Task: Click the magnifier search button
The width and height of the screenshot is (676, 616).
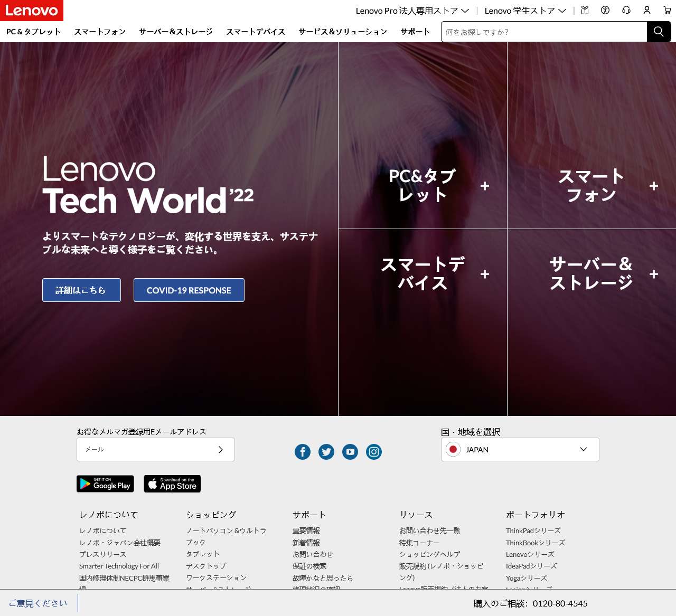Action: coord(659,32)
